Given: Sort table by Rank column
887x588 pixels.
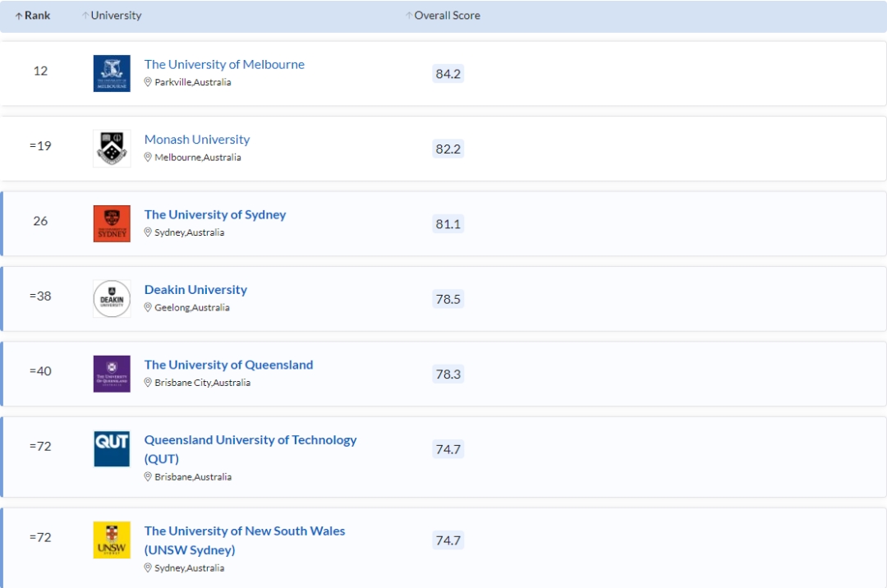Looking at the screenshot, I should [33, 16].
